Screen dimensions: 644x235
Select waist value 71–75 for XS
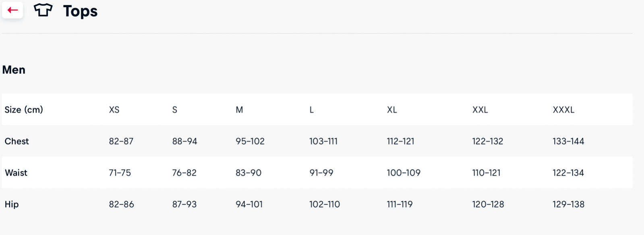pyautogui.click(x=120, y=173)
